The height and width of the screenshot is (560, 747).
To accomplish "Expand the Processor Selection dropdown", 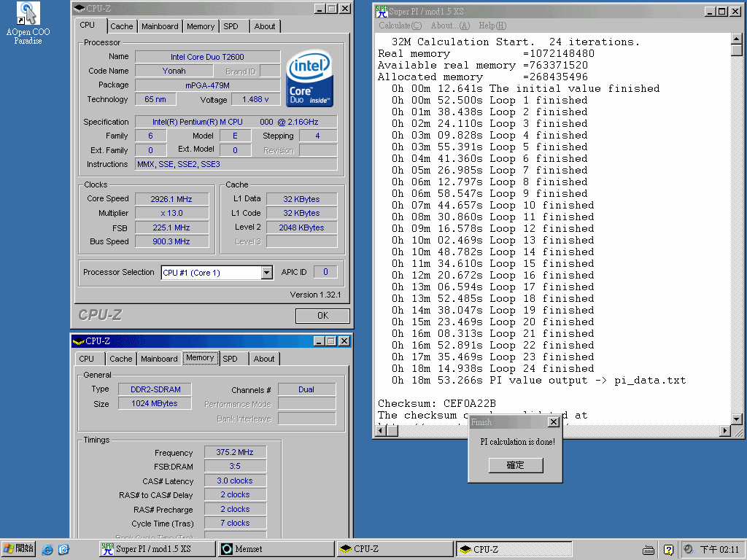I will tap(266, 273).
